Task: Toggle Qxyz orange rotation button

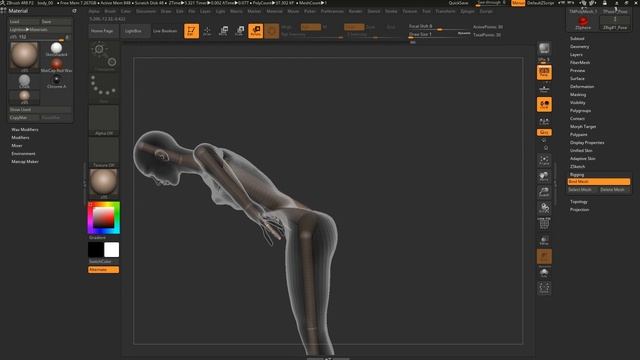Action: coord(544,132)
